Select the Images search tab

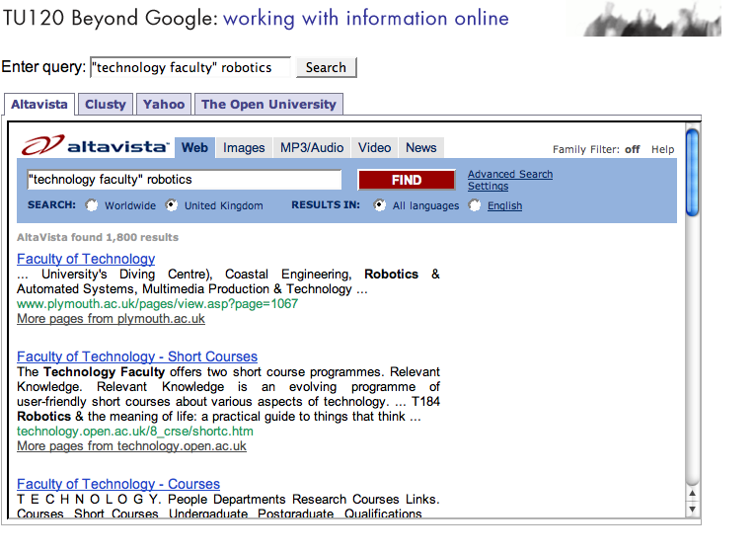coord(244,148)
